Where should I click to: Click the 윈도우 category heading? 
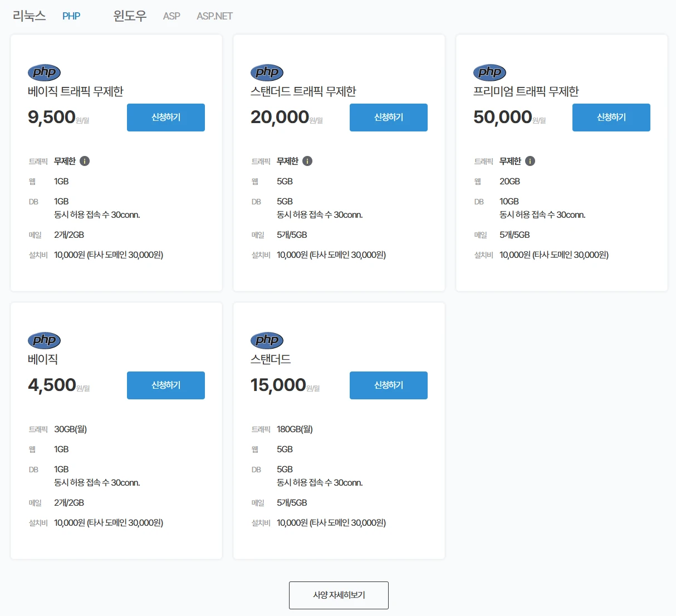point(130,16)
